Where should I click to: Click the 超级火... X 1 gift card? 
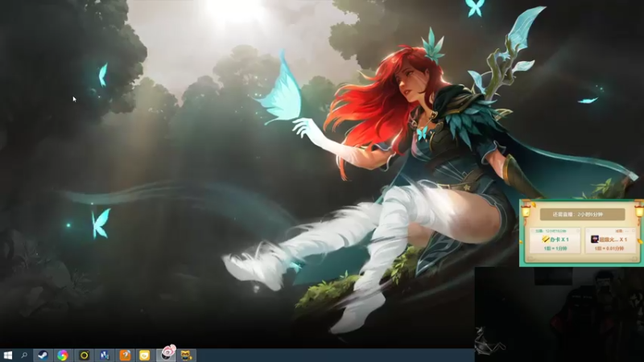click(x=610, y=241)
